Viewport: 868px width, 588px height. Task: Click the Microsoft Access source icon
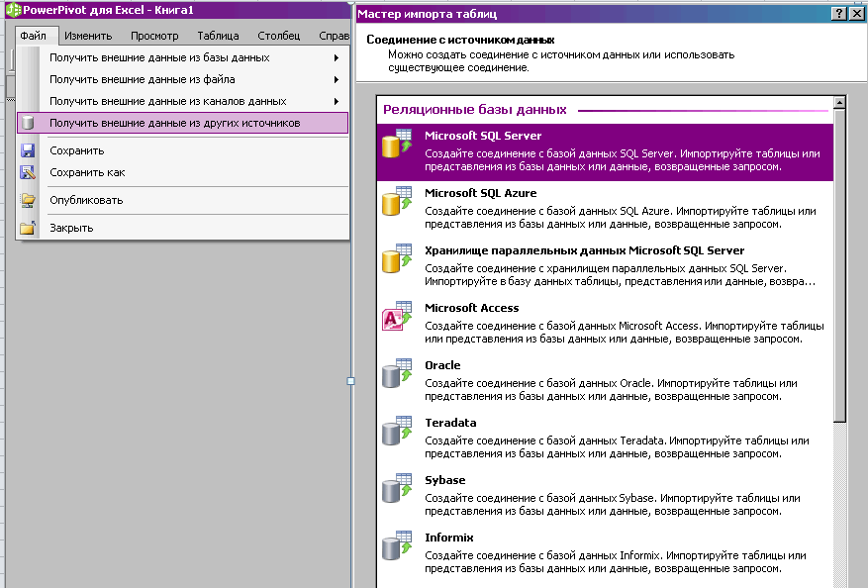pyautogui.click(x=397, y=316)
